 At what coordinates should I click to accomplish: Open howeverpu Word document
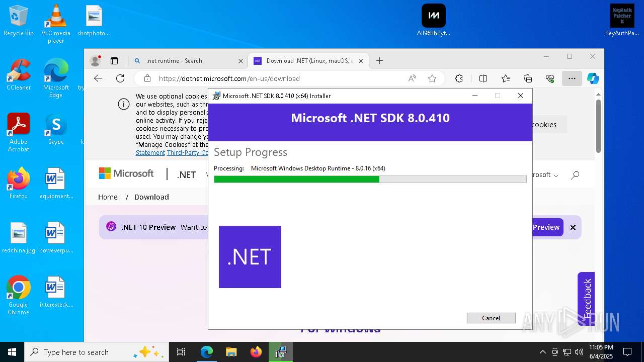(56, 237)
